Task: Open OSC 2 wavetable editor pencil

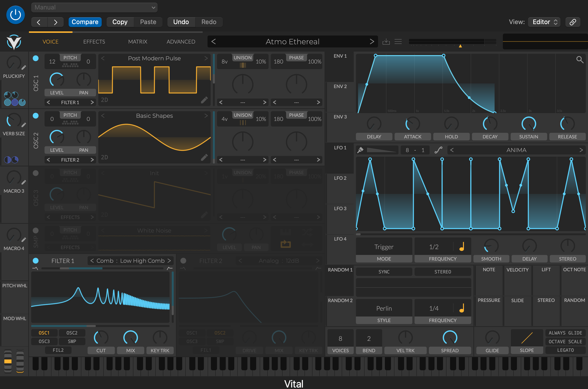Action: pos(204,157)
